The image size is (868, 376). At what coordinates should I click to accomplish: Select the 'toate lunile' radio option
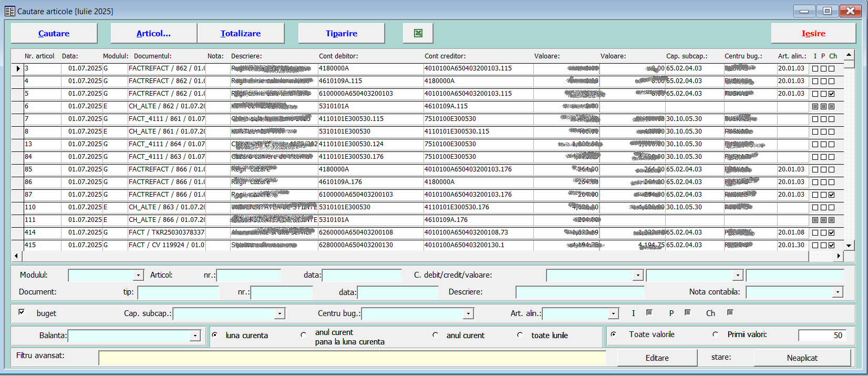point(520,335)
